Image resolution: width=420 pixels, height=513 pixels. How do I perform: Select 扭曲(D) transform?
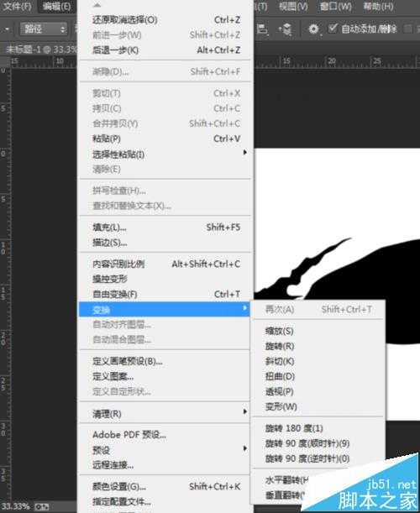(x=318, y=376)
